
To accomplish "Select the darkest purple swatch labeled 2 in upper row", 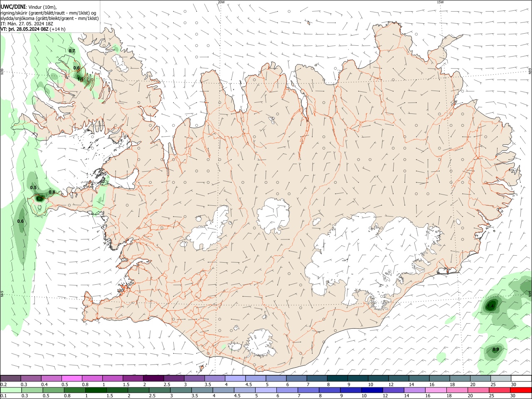I will [x=153, y=378].
